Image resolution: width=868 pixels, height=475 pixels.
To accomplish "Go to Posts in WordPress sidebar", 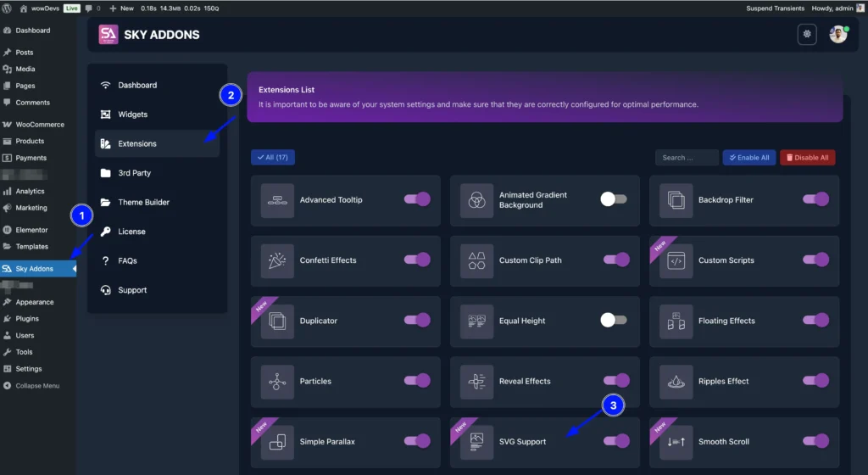I will click(38, 53).
